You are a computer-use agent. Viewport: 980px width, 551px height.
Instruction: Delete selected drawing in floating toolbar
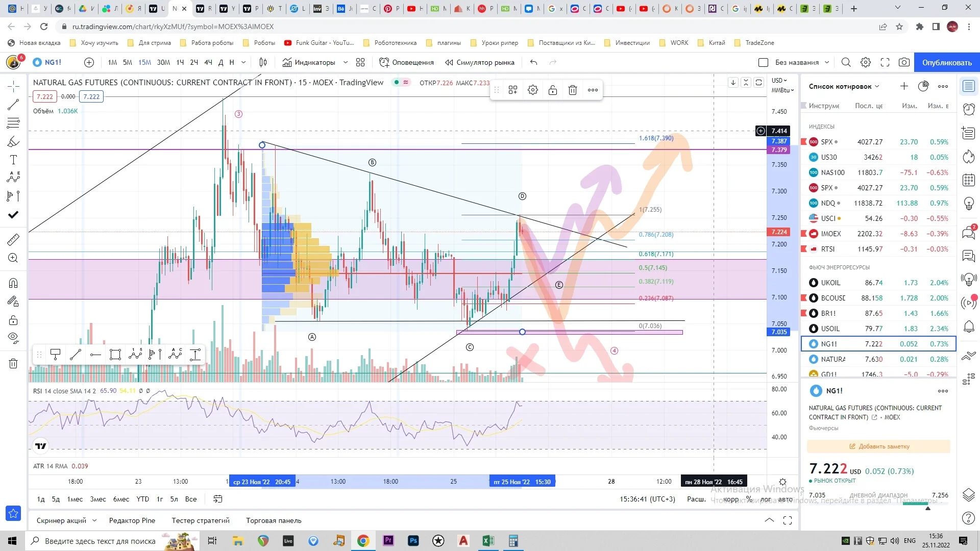tap(573, 90)
